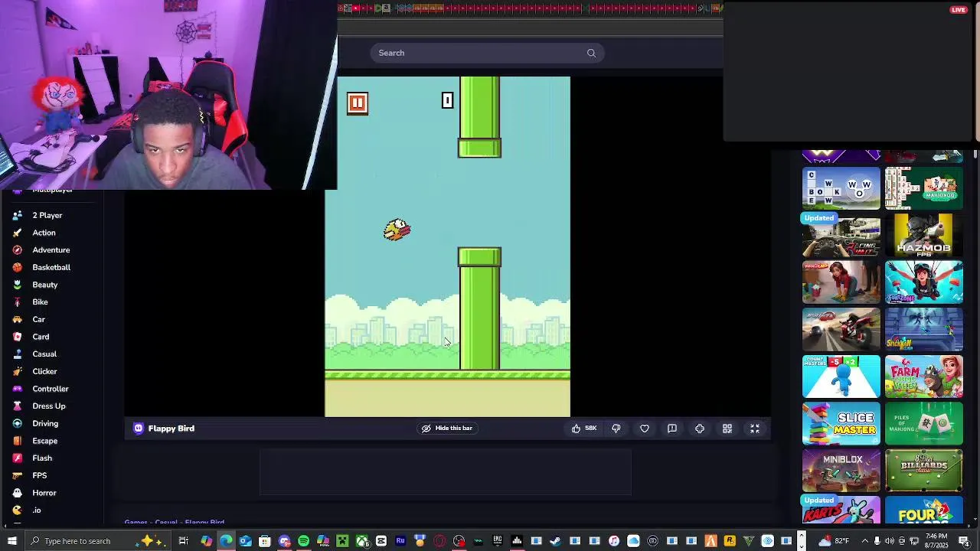
Task: Report an issue using the flag icon
Action: coord(672,429)
